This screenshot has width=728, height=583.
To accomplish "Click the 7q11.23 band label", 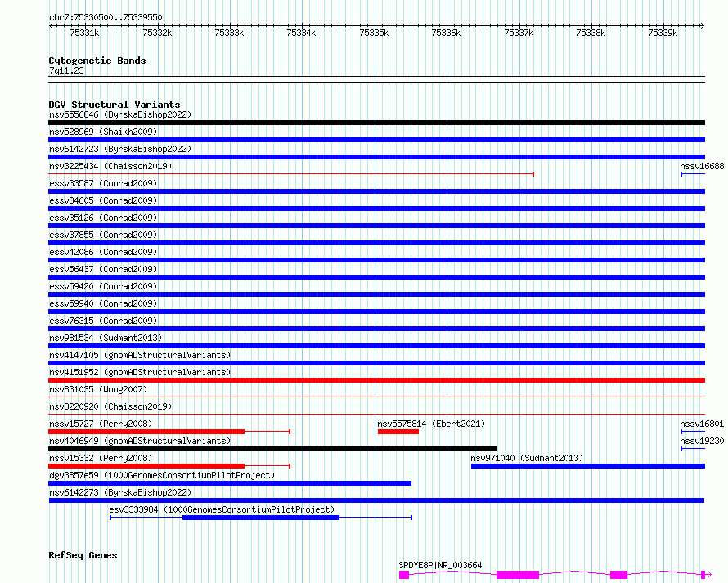I will tap(66, 70).
